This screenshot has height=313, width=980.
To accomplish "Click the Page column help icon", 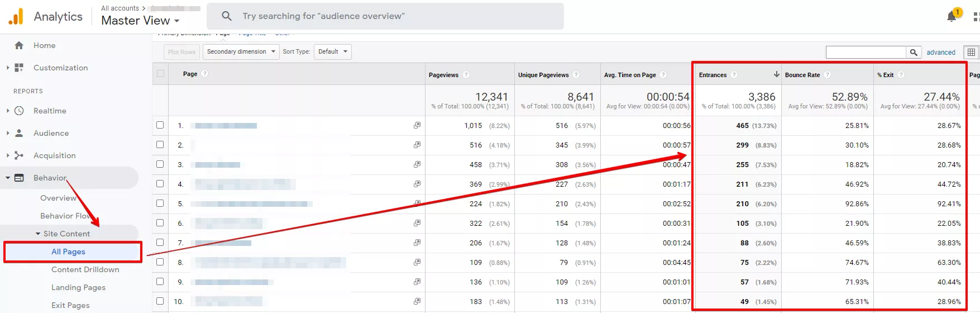I will pos(204,74).
